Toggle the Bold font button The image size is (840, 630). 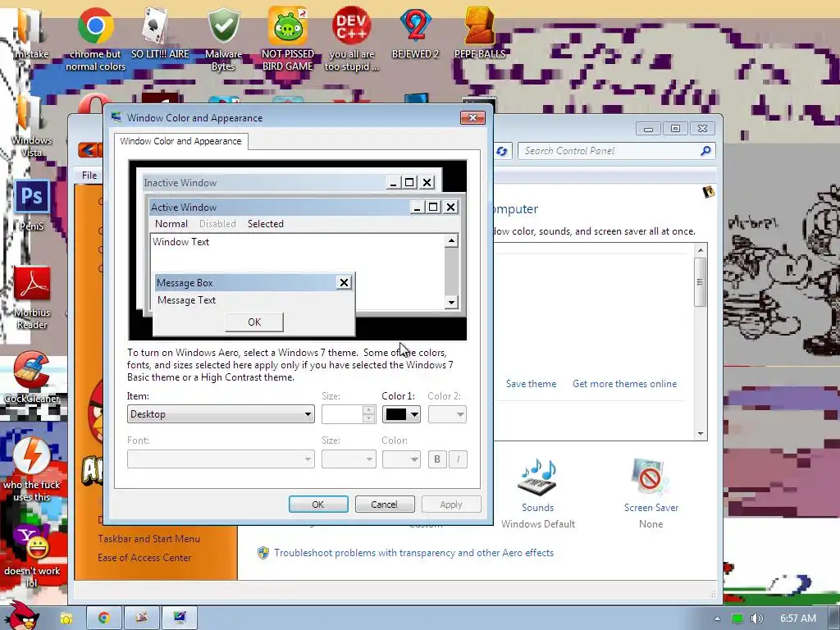click(x=437, y=459)
